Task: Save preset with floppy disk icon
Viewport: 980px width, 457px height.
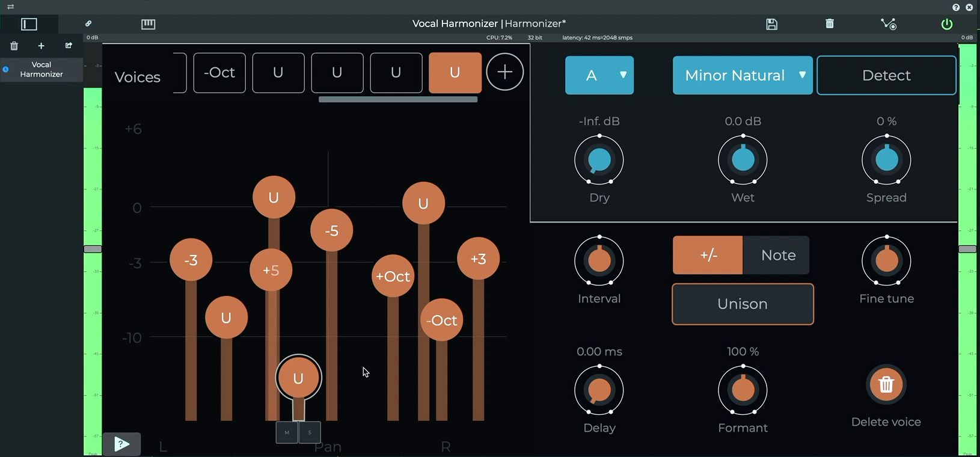Action: (x=772, y=24)
